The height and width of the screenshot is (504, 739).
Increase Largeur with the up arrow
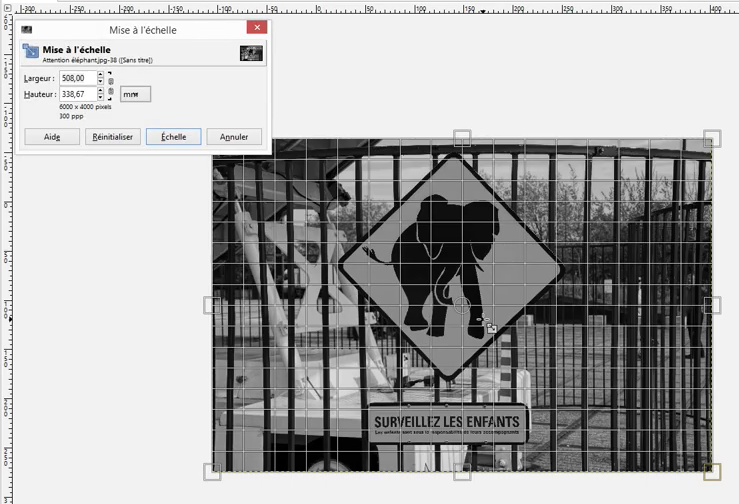coord(100,75)
